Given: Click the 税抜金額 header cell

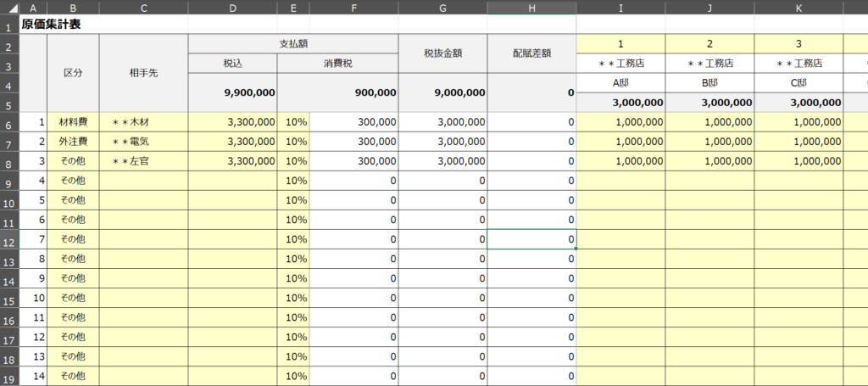Looking at the screenshot, I should click(442, 53).
